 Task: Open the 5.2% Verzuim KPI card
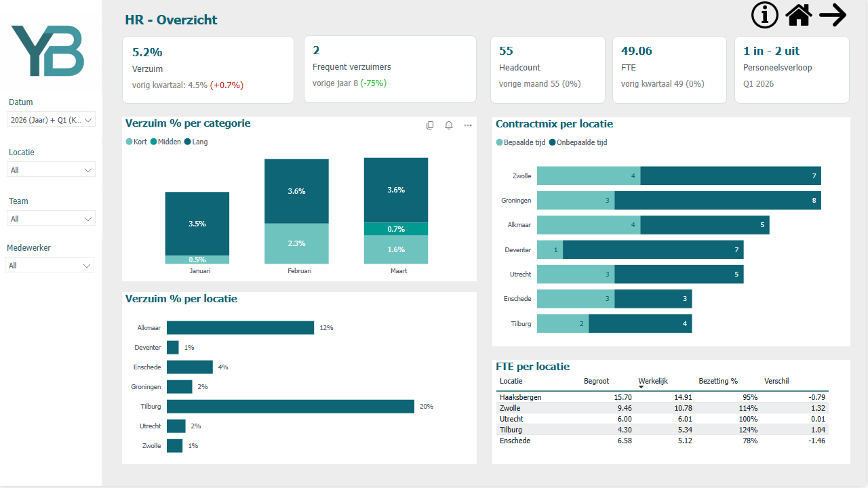coord(208,70)
